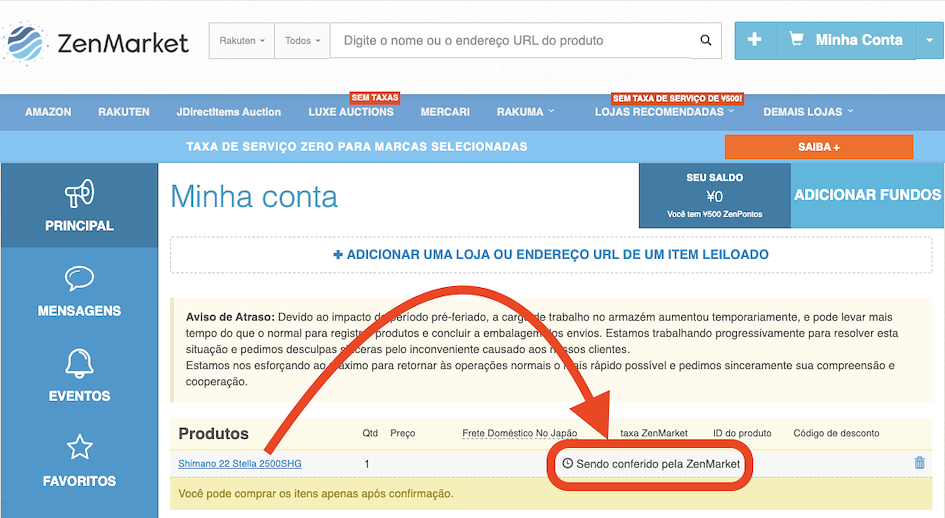Click the ZenMarket logo
Screen dimensions: 945x518
click(x=95, y=43)
